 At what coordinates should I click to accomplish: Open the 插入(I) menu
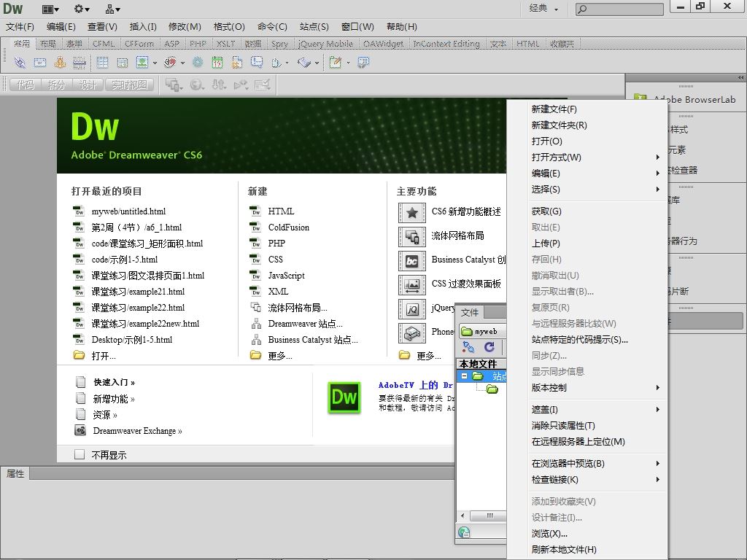pyautogui.click(x=143, y=27)
